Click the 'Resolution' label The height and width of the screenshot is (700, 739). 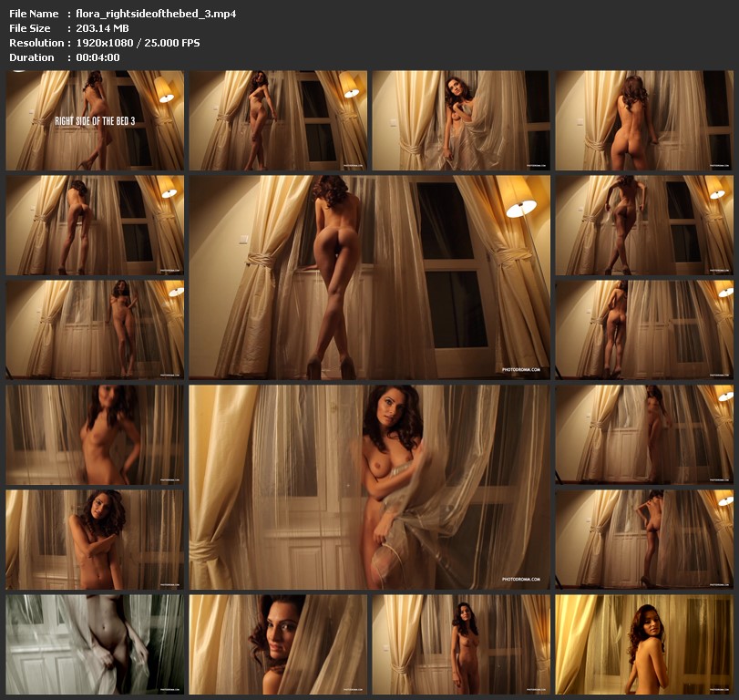36,43
